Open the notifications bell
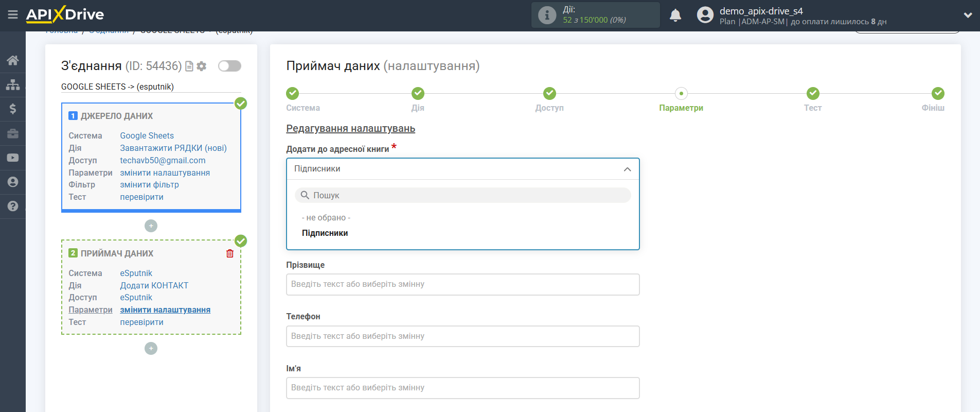The height and width of the screenshot is (412, 980). (675, 15)
